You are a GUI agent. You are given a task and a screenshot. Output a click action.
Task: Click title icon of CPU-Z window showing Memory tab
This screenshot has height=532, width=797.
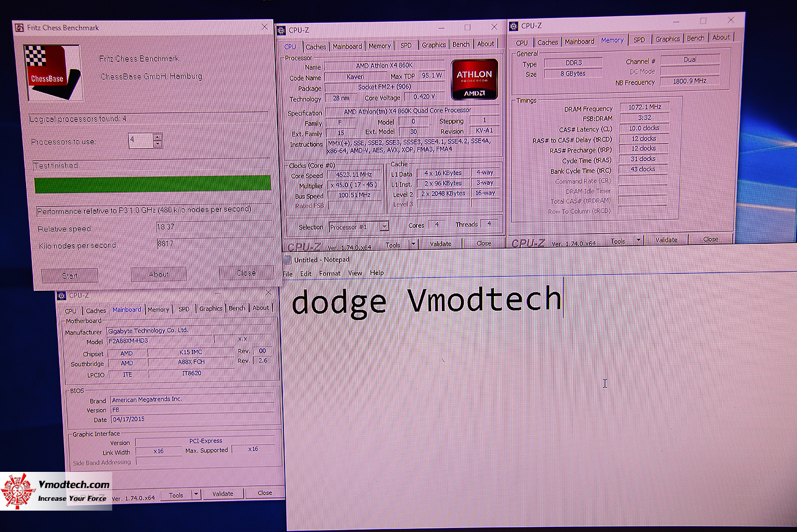click(514, 26)
